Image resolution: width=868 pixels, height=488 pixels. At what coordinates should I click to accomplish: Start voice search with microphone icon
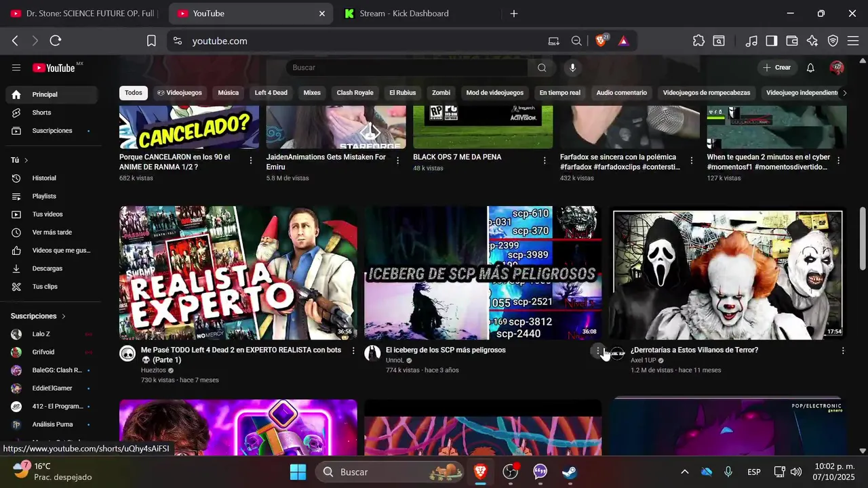click(573, 68)
